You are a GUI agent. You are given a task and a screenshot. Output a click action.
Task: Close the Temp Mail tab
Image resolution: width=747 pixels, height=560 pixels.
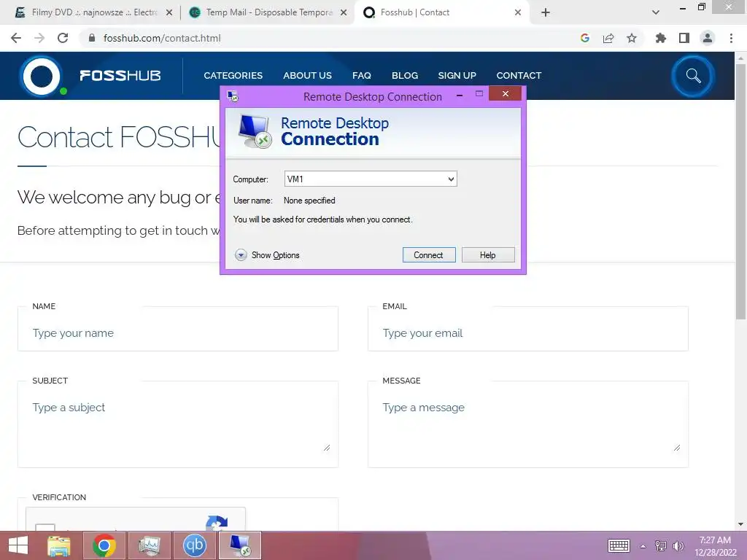tap(344, 13)
